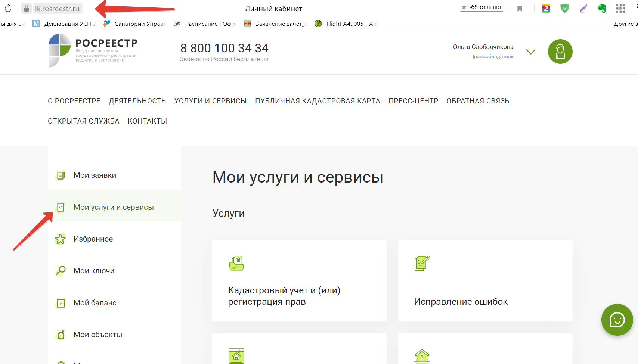638x364 pixels.
Task: Select Избранное in the sidebar
Action: point(93,239)
